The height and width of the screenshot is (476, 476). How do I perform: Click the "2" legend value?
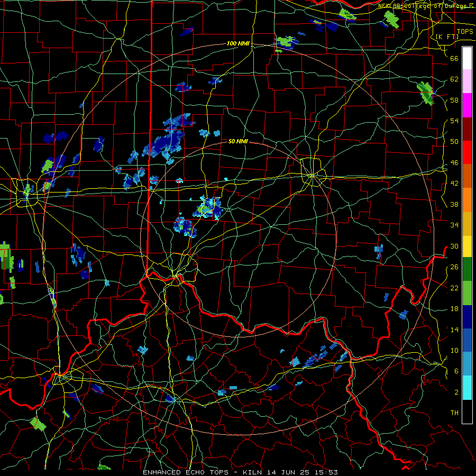[x=456, y=392]
